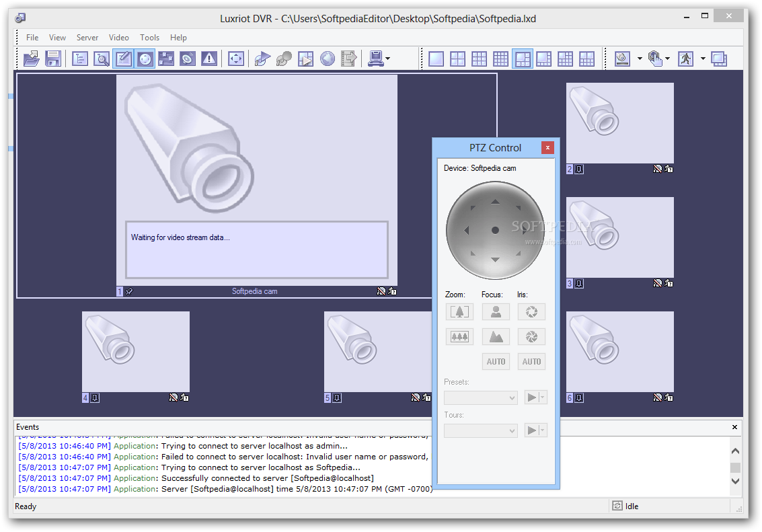Click the film strip export icon
This screenshot has width=762, height=532.
point(349,59)
